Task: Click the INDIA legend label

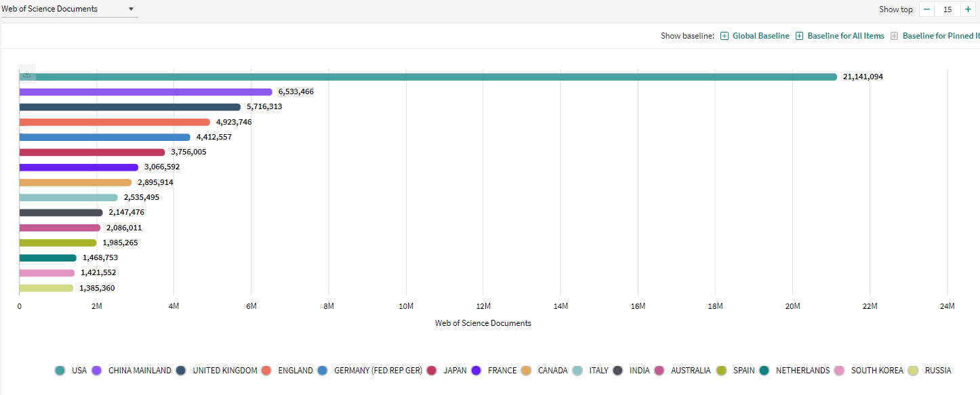Action: 640,371
